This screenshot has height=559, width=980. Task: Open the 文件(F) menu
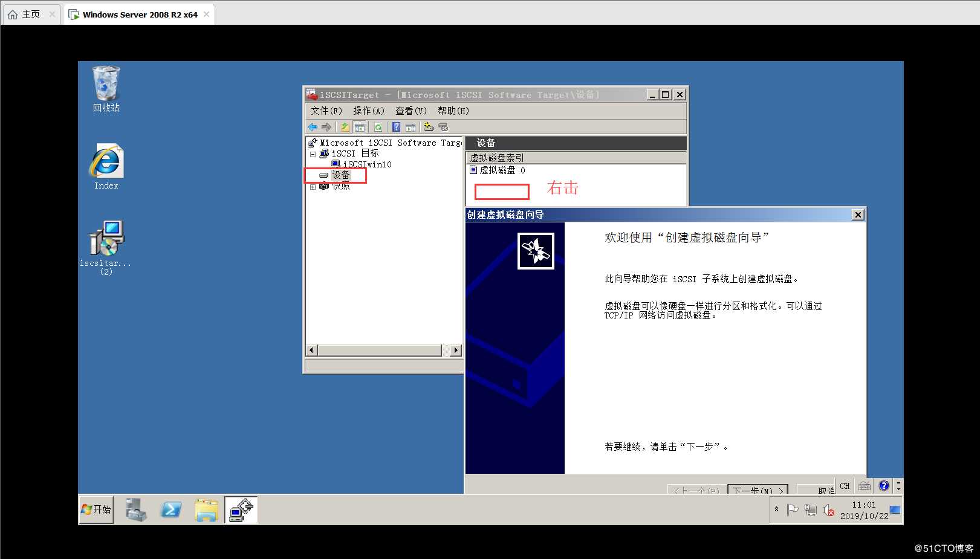click(x=326, y=111)
